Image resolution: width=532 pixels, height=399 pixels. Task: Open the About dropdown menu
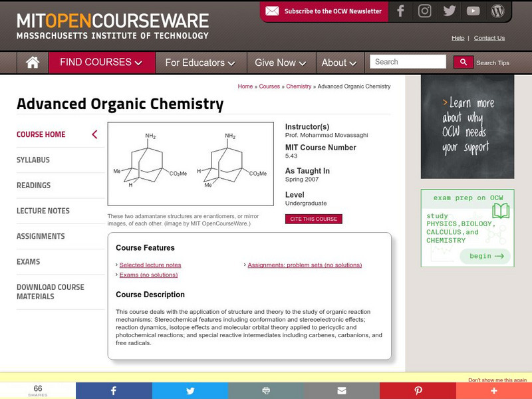pos(340,63)
